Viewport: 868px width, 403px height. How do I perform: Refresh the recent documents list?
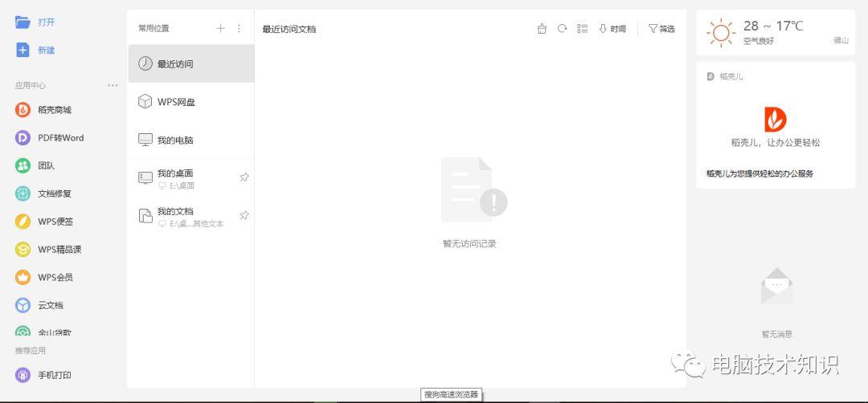click(562, 28)
